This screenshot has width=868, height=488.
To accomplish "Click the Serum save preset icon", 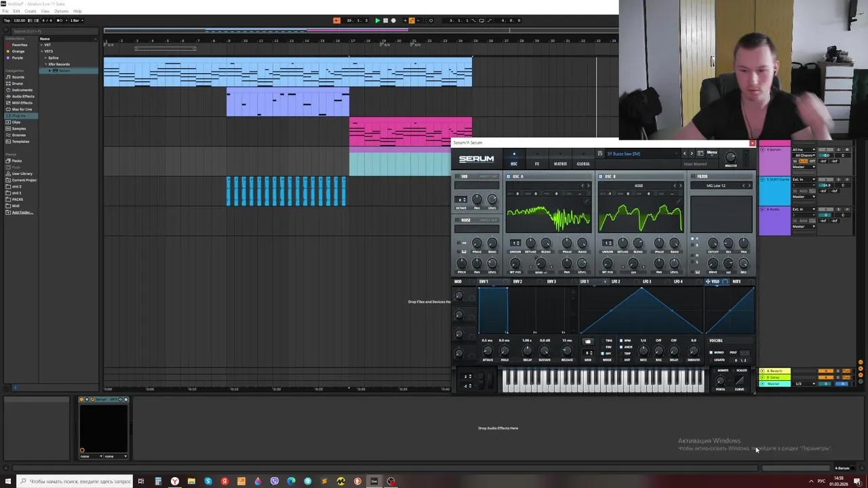I will (x=600, y=154).
